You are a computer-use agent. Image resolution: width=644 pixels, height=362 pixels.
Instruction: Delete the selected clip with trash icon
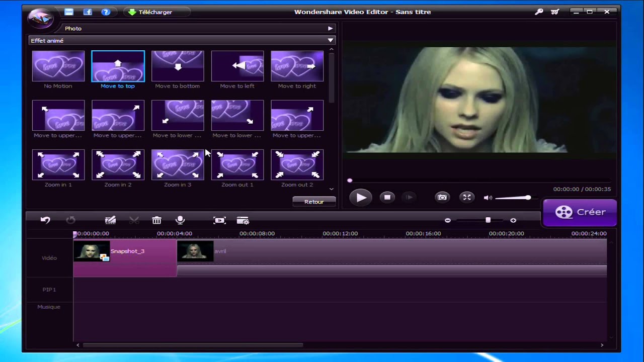(x=157, y=220)
